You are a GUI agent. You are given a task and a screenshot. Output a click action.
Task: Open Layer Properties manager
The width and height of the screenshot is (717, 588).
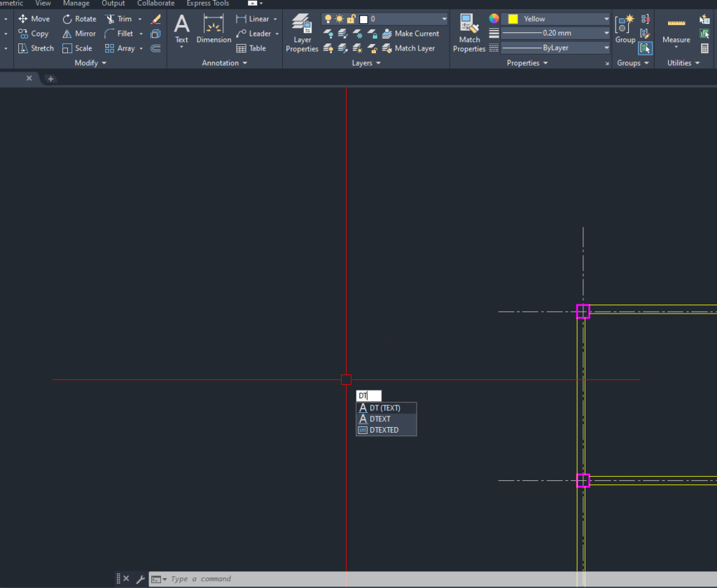[302, 33]
